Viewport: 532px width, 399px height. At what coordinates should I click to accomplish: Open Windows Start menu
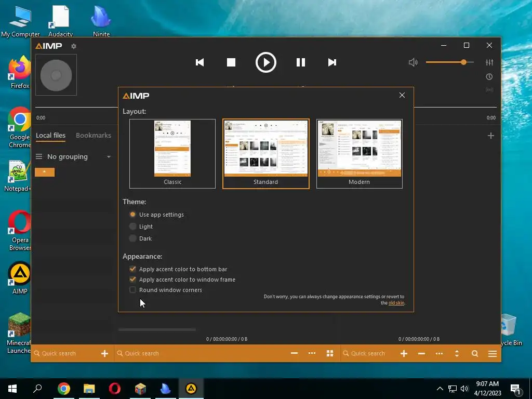click(12, 389)
